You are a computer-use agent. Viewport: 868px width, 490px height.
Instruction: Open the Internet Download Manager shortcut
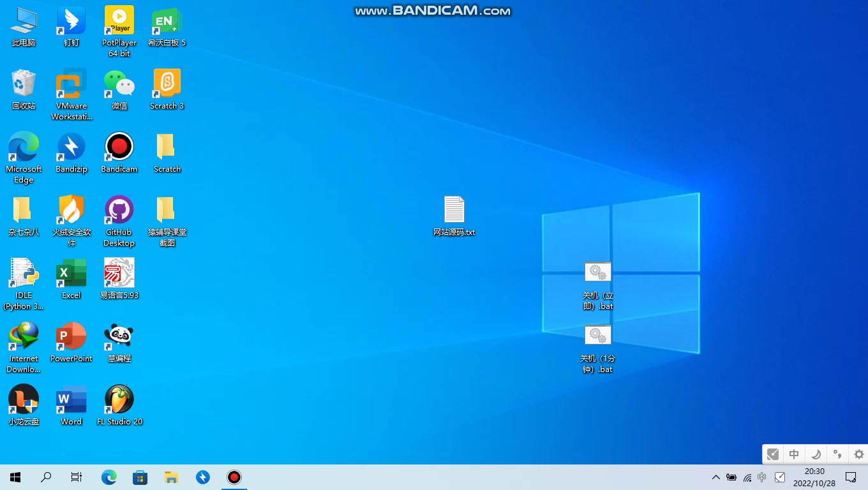24,337
